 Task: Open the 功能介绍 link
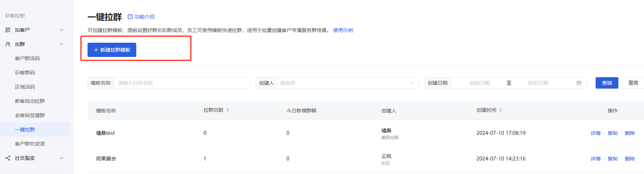[144, 17]
